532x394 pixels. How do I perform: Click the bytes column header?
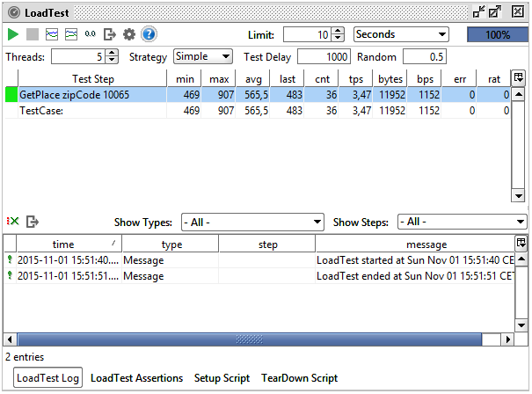click(390, 79)
